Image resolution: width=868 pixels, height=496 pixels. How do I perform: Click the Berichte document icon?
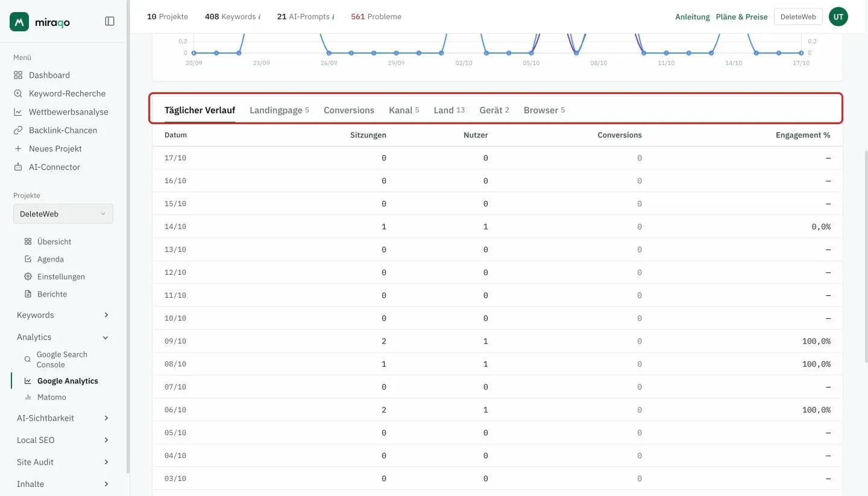[x=28, y=294]
